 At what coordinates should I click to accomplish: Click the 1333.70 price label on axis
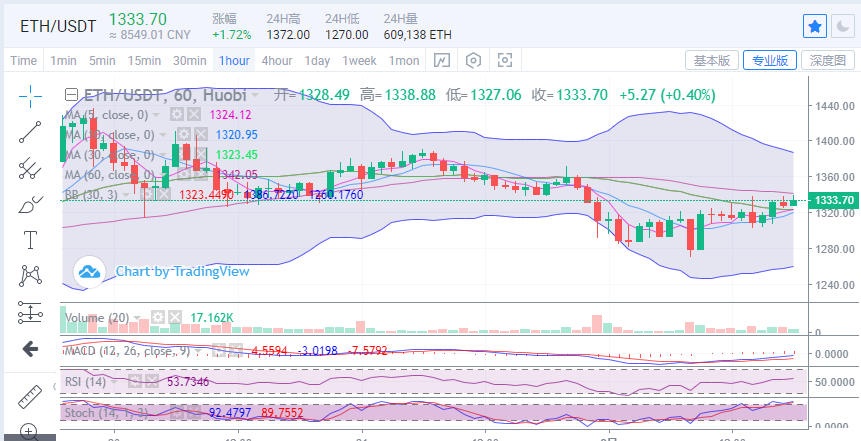[835, 200]
